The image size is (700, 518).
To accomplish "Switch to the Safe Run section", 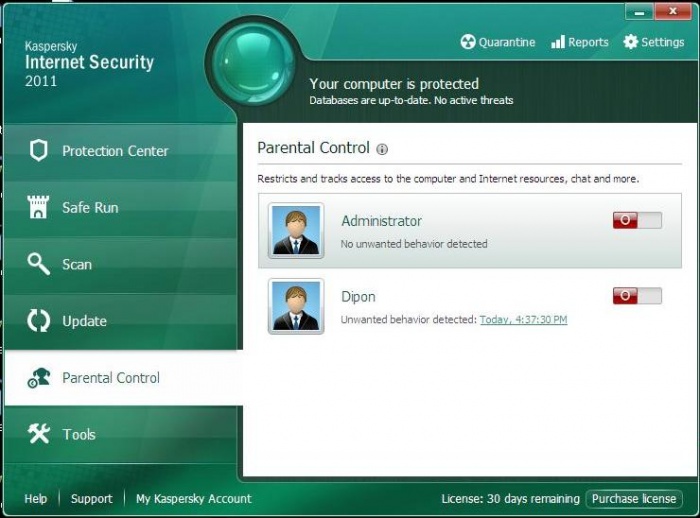I will [x=121, y=208].
